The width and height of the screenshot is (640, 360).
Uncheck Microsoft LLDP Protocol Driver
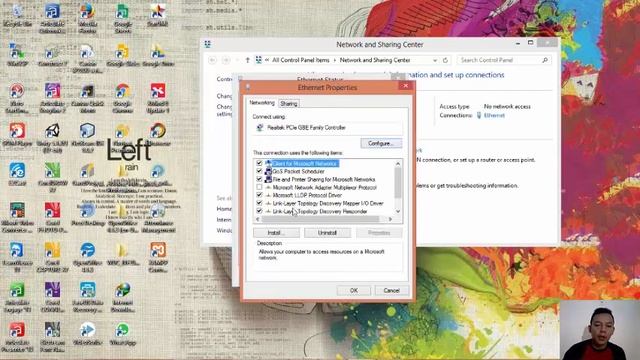tap(259, 195)
